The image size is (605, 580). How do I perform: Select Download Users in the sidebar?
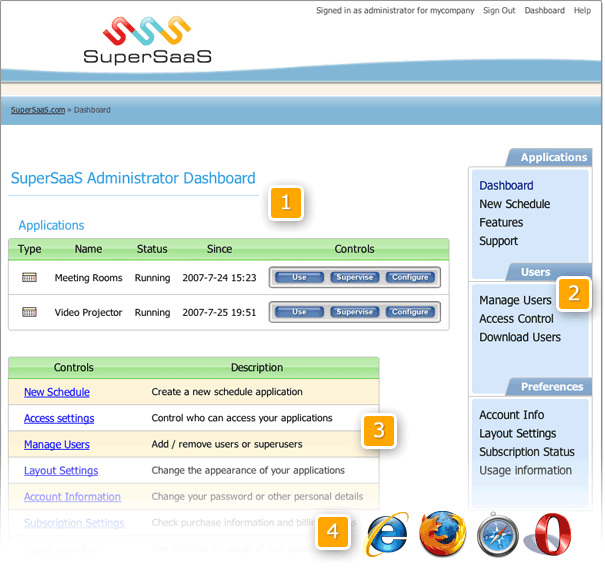coord(520,337)
